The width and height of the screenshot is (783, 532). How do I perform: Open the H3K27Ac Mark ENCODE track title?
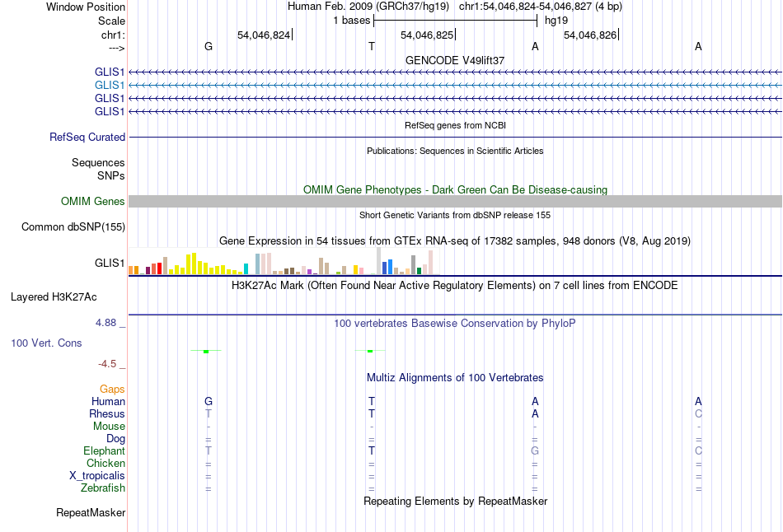[x=455, y=286]
